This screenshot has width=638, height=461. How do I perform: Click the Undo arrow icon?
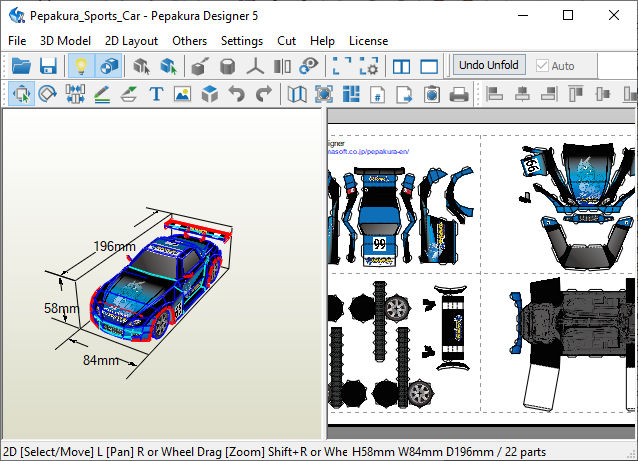[x=236, y=95]
